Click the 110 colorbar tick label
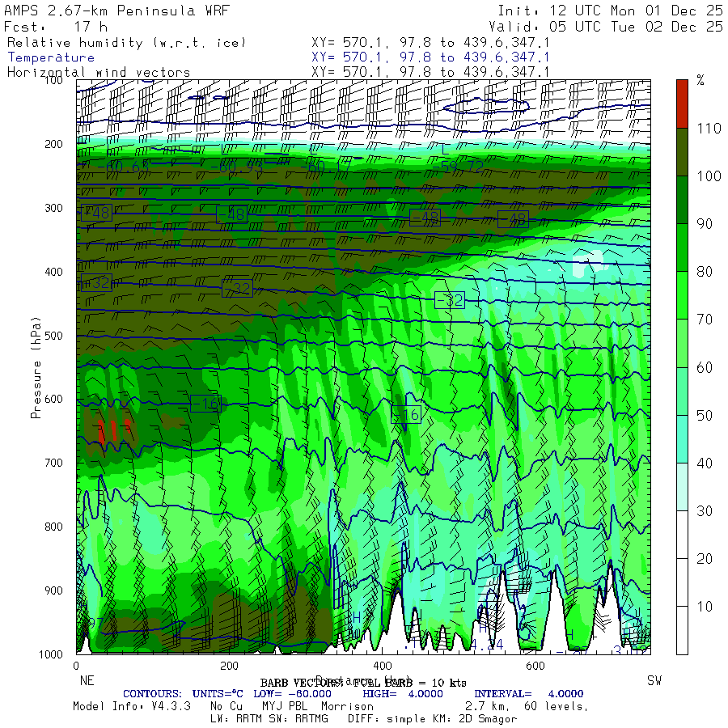The height and width of the screenshot is (728, 728). click(709, 128)
